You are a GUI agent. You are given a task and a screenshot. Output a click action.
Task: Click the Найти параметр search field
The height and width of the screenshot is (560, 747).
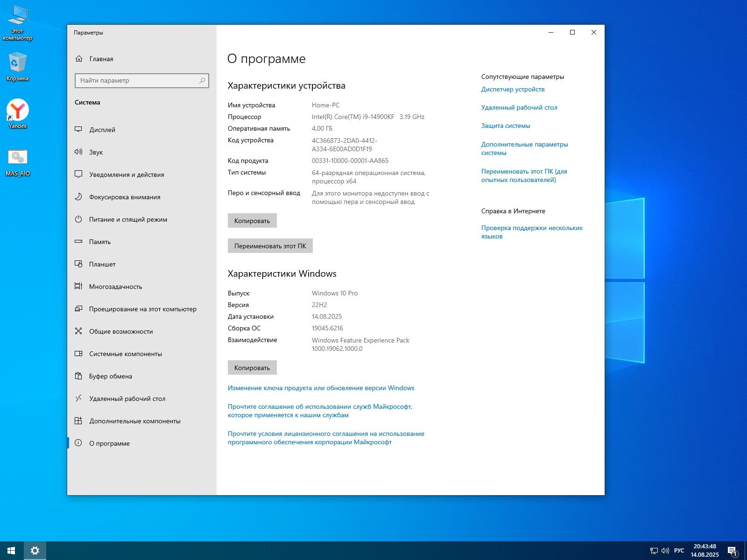(142, 81)
